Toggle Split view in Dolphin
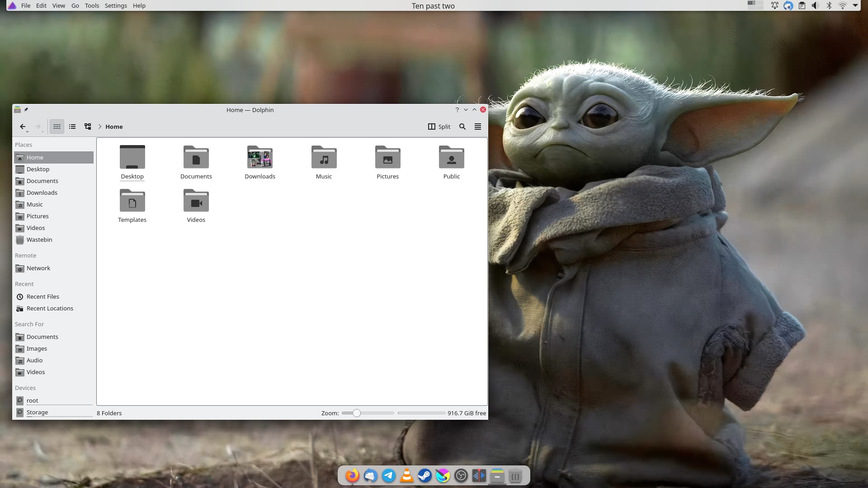868x488 pixels. coord(439,127)
